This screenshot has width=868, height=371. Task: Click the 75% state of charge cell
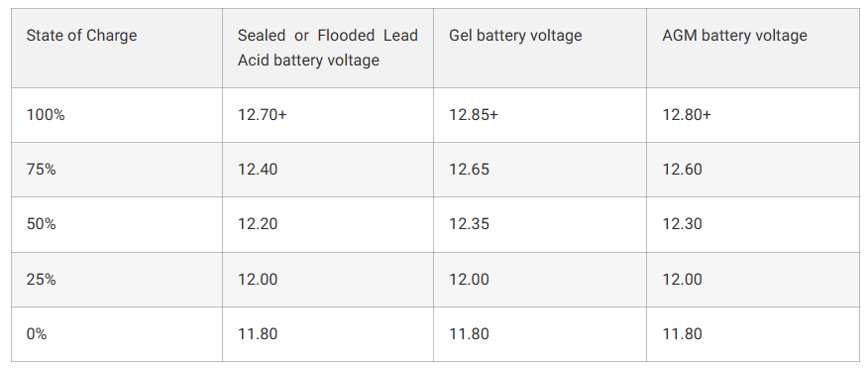[x=117, y=170]
